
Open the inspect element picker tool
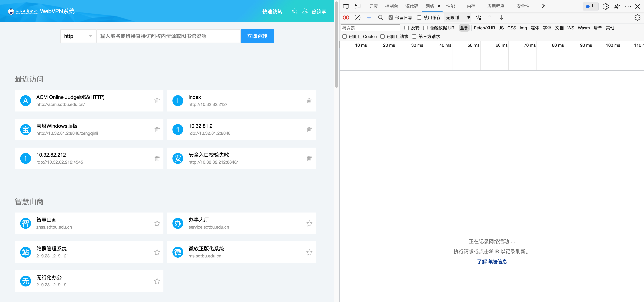[x=346, y=6]
